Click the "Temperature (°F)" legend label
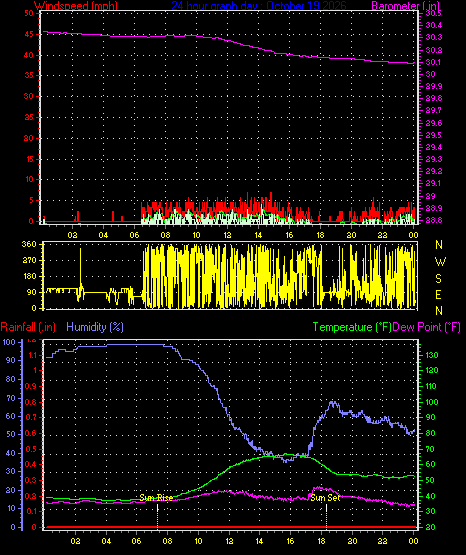Viewport: 466px width, 555px height. pos(352,327)
